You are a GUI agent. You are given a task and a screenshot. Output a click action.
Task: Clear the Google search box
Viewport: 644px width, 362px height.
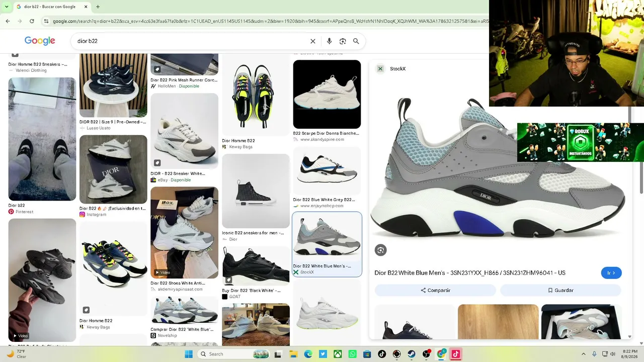click(313, 41)
